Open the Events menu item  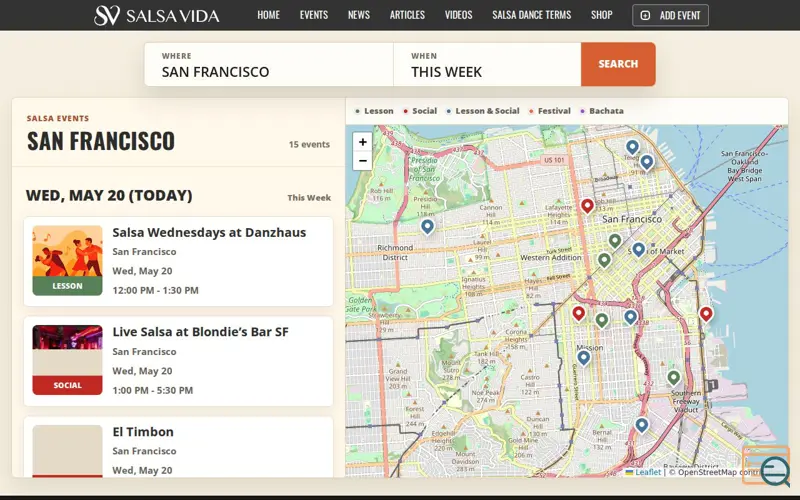pyautogui.click(x=314, y=15)
